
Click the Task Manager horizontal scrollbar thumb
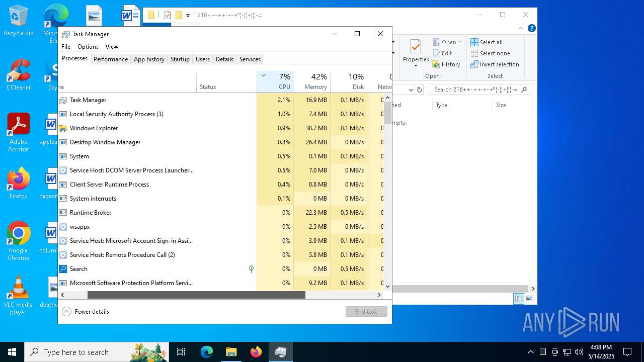point(196,295)
